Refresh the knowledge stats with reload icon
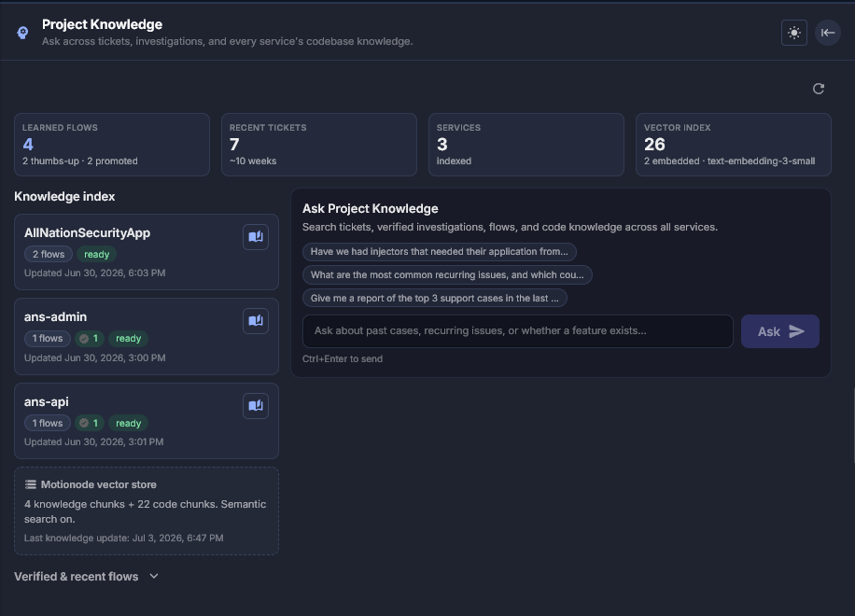 [819, 89]
